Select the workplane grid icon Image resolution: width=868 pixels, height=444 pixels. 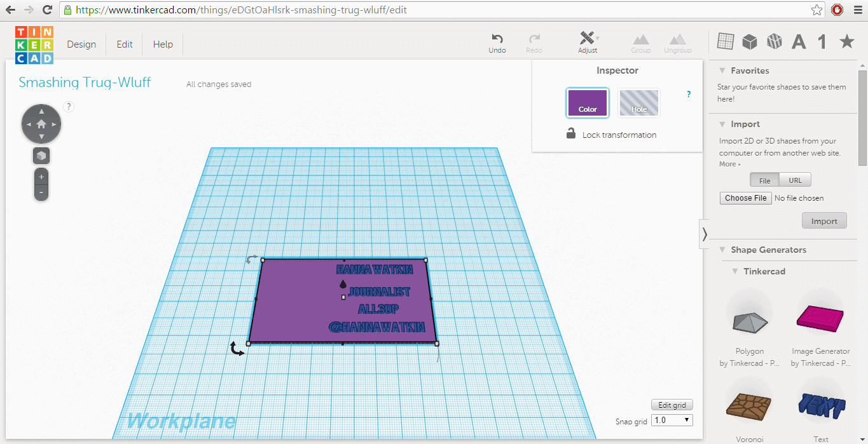(x=726, y=41)
